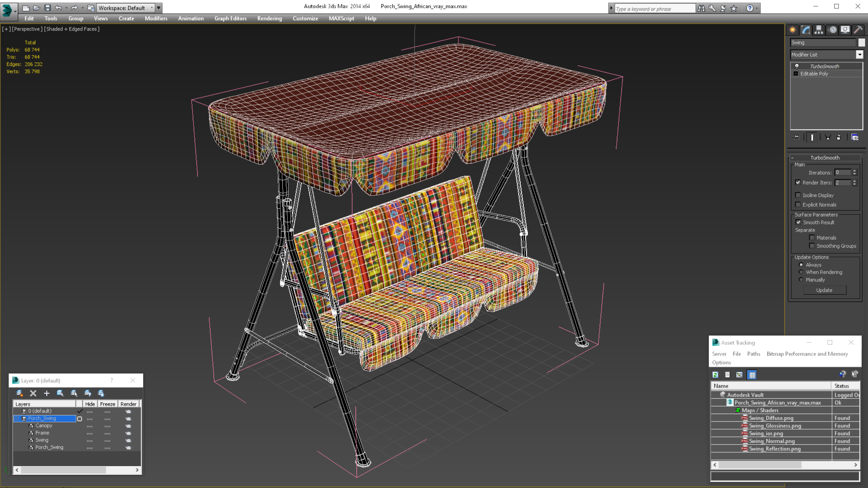
Task: Open the Create command panel tab
Action: (x=793, y=30)
